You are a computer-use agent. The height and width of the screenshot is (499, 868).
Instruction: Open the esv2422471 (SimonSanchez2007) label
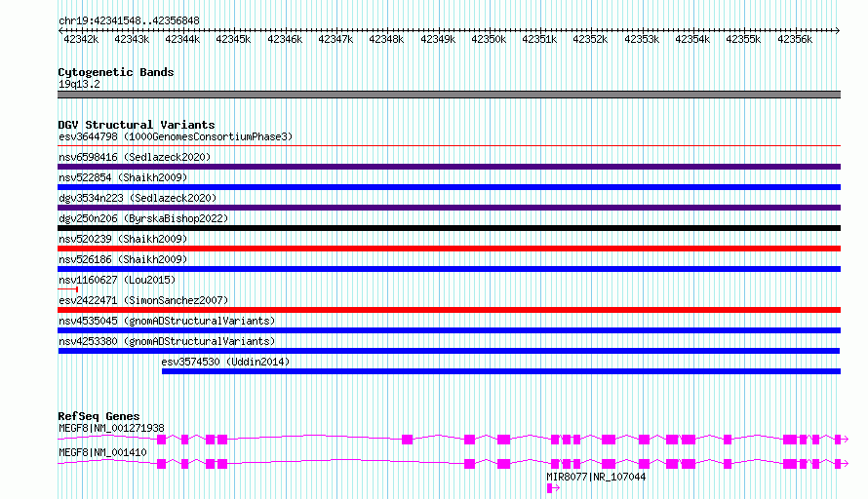[x=143, y=300]
